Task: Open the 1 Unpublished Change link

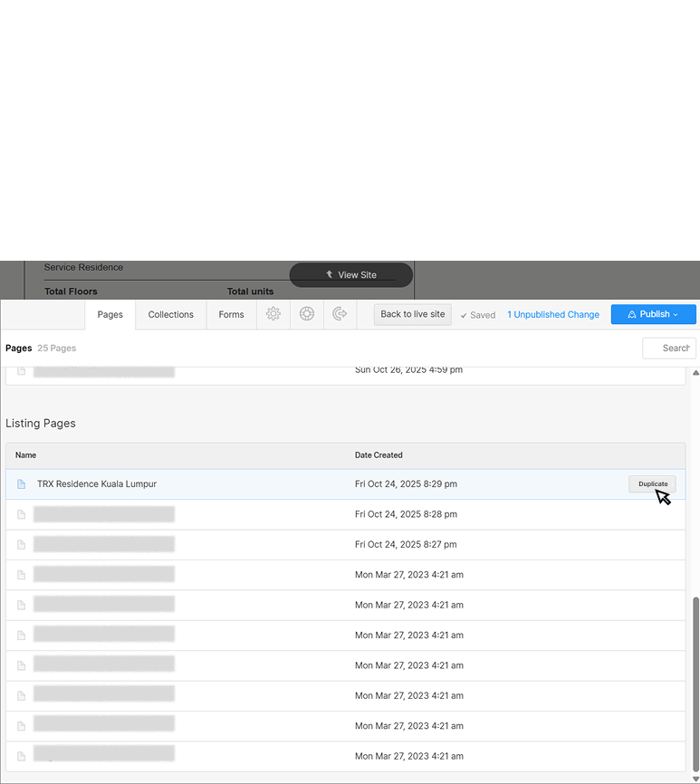Action: click(553, 314)
